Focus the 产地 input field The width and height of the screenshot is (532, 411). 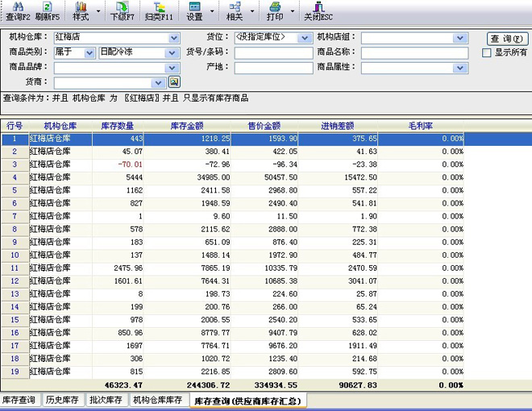coord(273,68)
